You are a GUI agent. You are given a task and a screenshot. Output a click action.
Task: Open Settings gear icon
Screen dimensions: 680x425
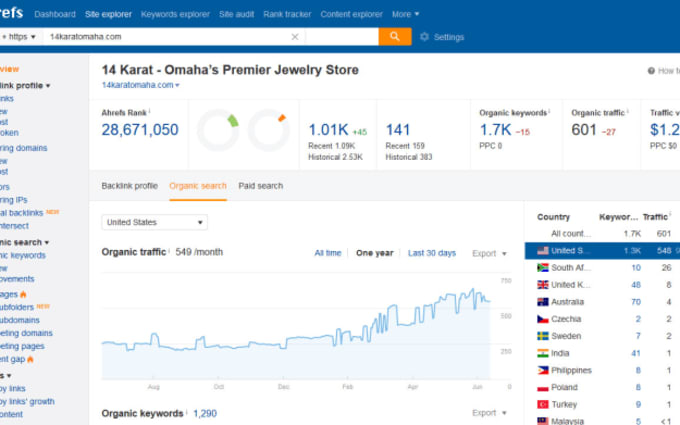pos(424,37)
